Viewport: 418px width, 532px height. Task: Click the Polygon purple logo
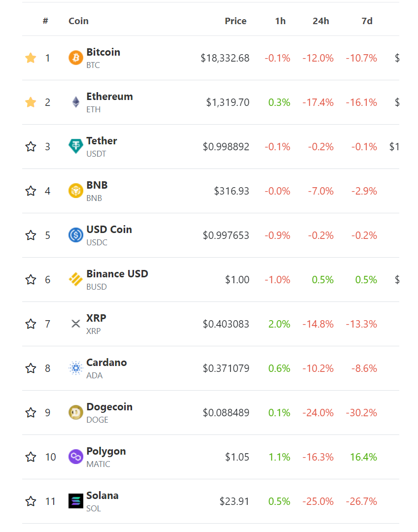[75, 457]
